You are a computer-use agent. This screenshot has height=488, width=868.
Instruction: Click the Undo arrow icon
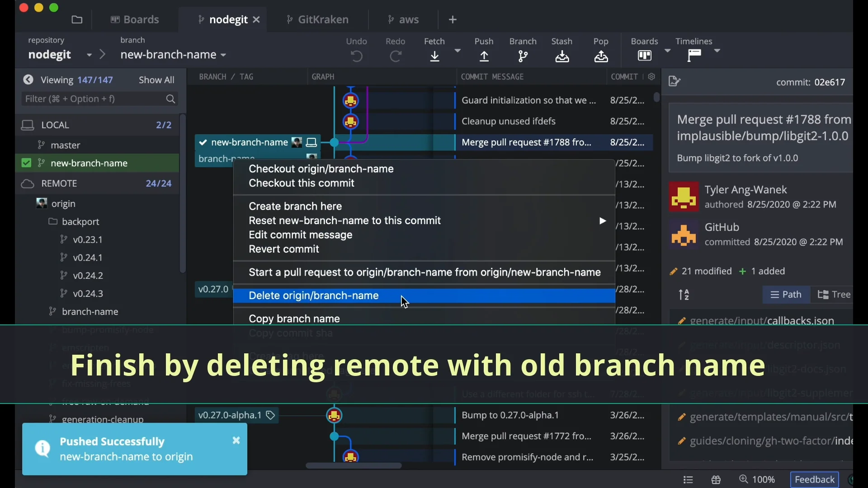point(357,56)
